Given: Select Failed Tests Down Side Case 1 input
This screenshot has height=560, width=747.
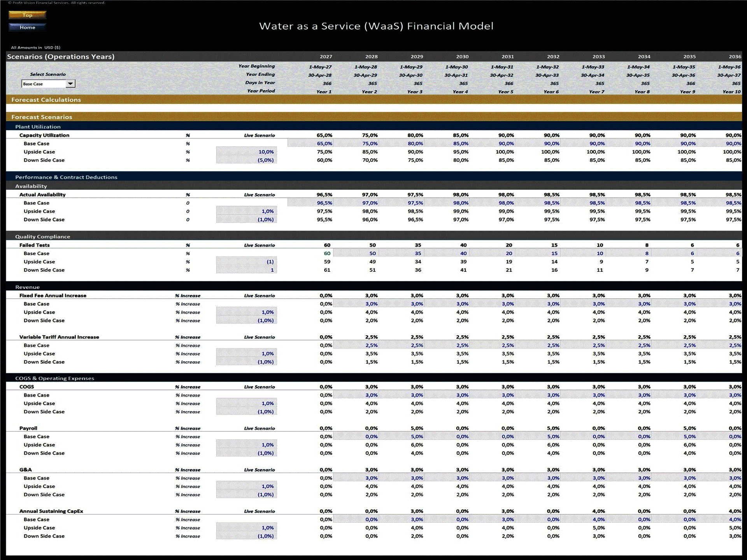Looking at the screenshot, I should tap(247, 270).
